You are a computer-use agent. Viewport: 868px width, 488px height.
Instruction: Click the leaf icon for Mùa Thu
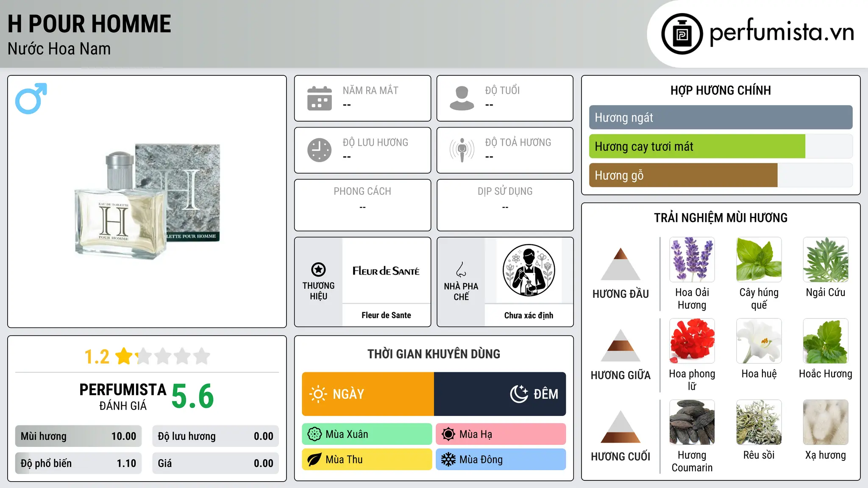coord(314,460)
